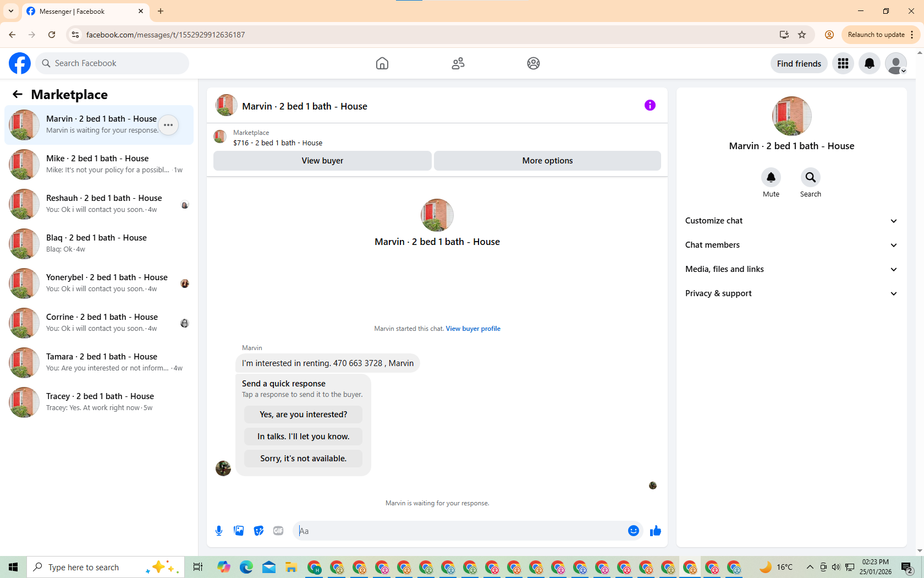The width and height of the screenshot is (924, 578).
Task: Expand the Privacy & support section
Action: click(x=791, y=293)
